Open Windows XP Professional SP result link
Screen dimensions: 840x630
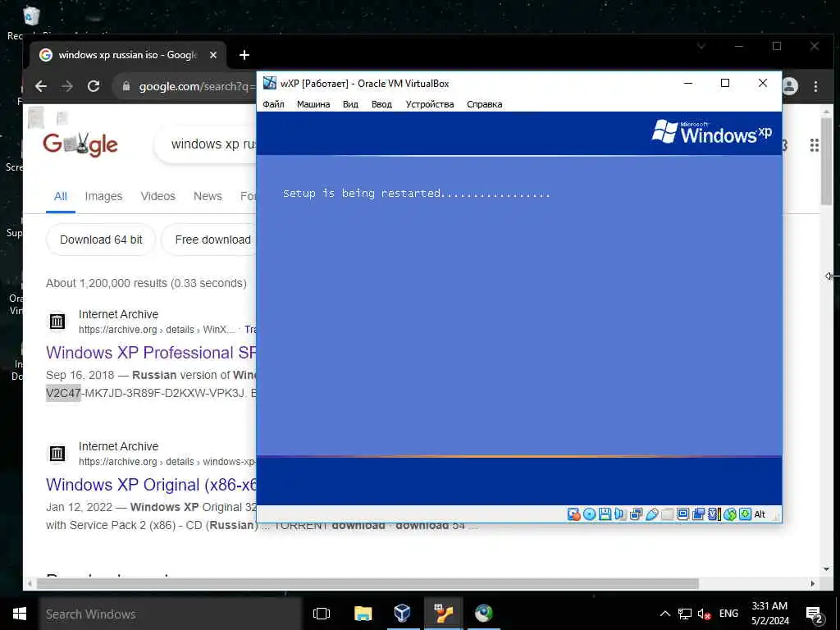click(151, 353)
